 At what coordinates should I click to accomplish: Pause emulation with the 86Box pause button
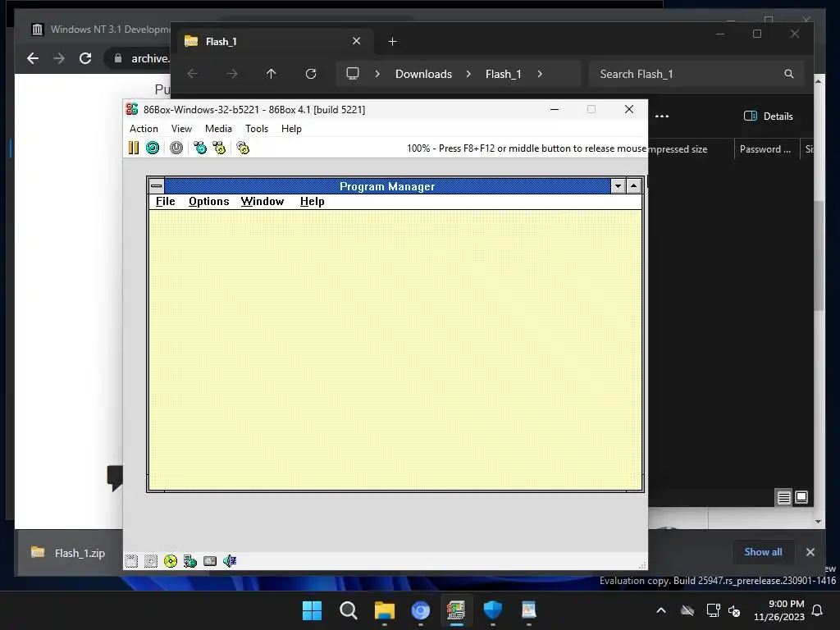(134, 148)
